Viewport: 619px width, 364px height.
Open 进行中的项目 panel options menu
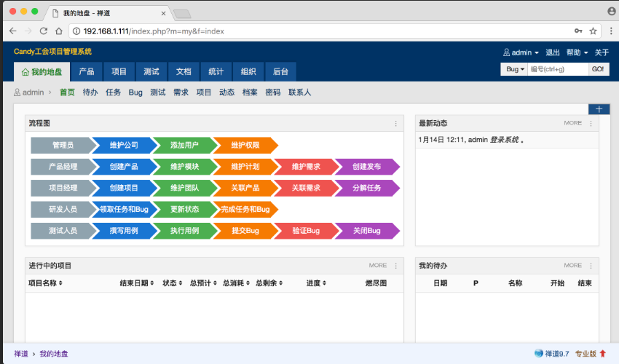(x=396, y=266)
